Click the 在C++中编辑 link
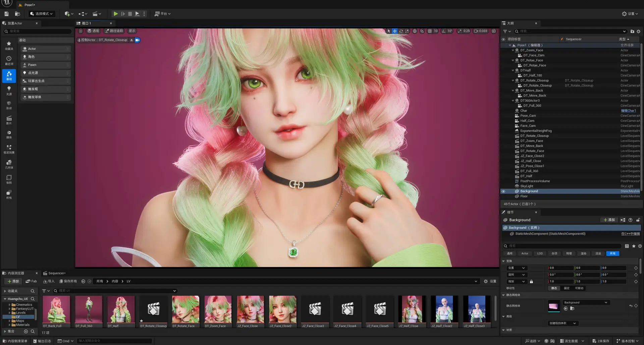 click(630, 234)
